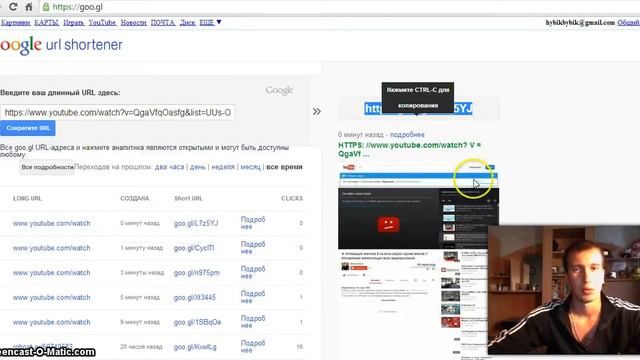Click the CLICKS column header
The height and width of the screenshot is (360, 640).
click(292, 198)
